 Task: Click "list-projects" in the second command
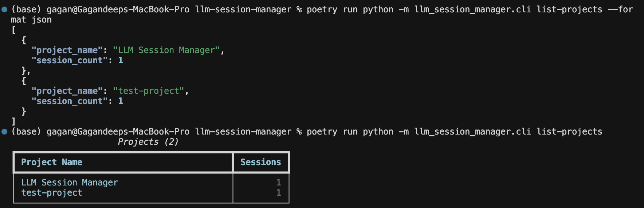569,132
